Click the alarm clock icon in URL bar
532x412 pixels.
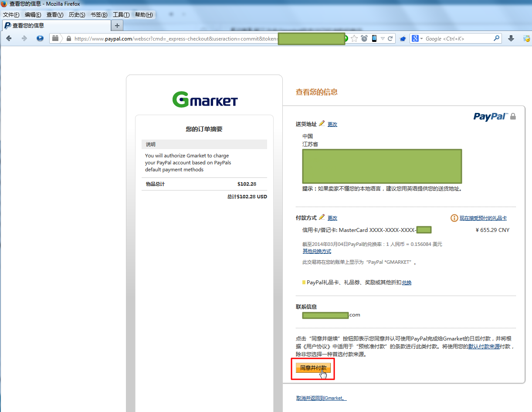[x=364, y=38]
